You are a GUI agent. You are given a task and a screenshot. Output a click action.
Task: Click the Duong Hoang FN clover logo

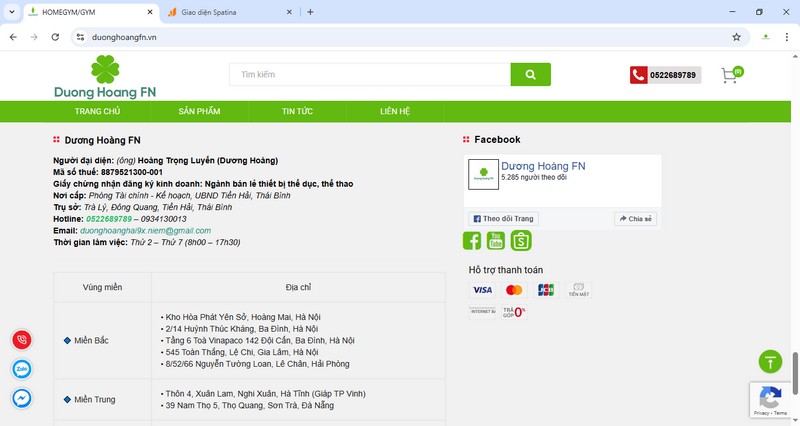pyautogui.click(x=105, y=77)
